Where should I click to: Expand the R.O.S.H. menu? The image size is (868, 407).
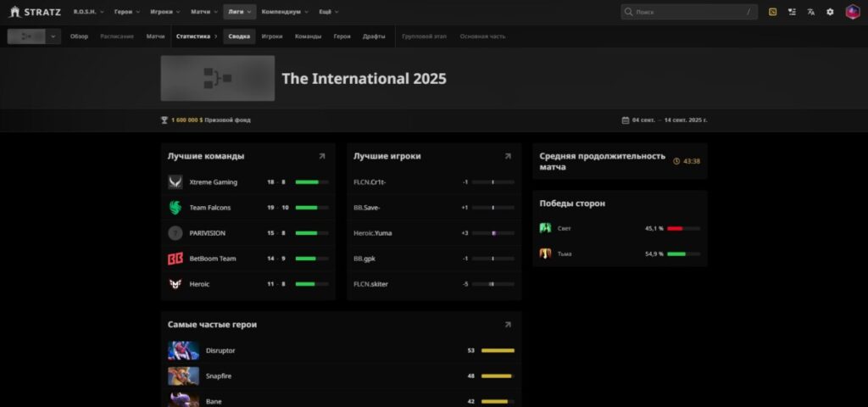tap(88, 12)
